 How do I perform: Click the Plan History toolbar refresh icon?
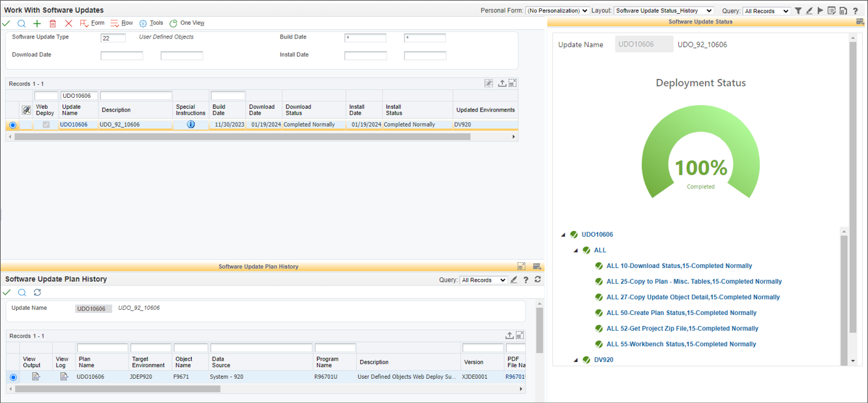tap(37, 292)
